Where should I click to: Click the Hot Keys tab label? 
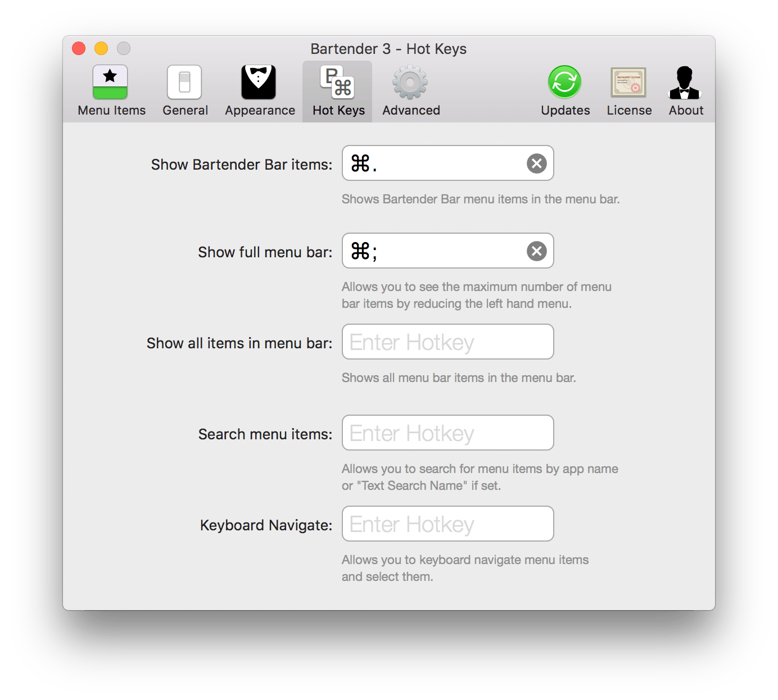click(339, 111)
